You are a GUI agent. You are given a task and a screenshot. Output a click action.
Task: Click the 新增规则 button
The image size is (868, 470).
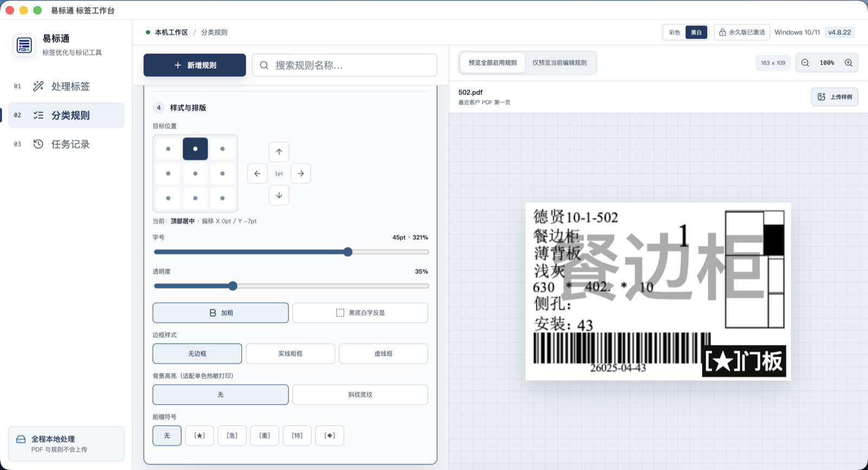(195, 65)
